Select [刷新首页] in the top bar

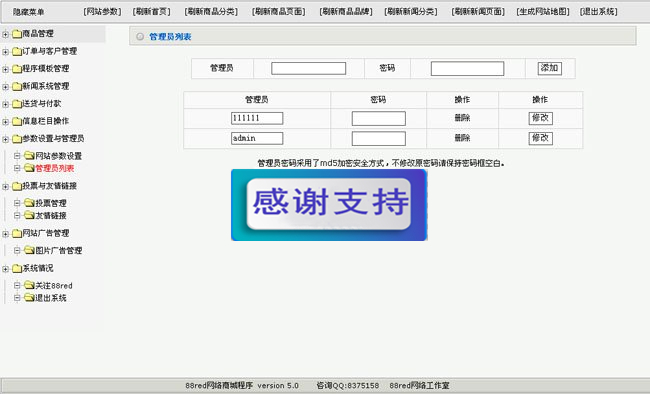coord(152,12)
